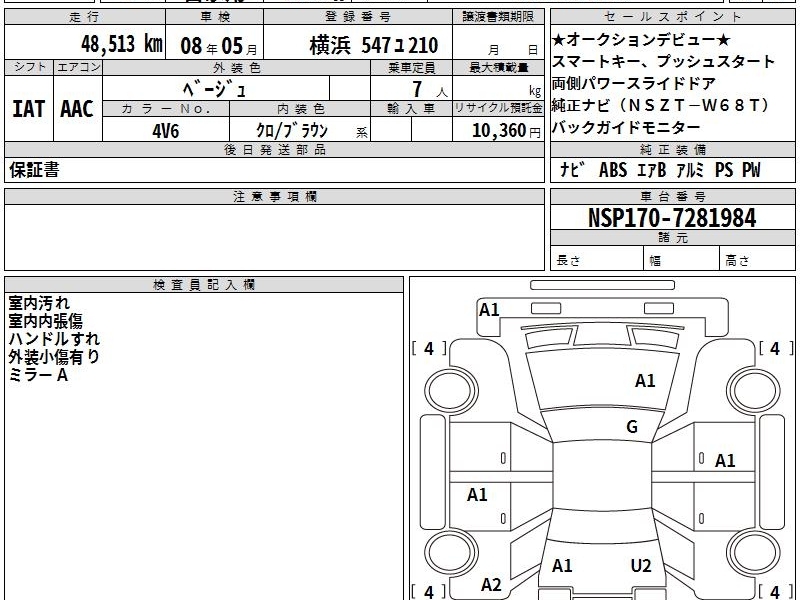Select the inspection date 08年05月
Screen dimensions: 800x600
[219, 46]
